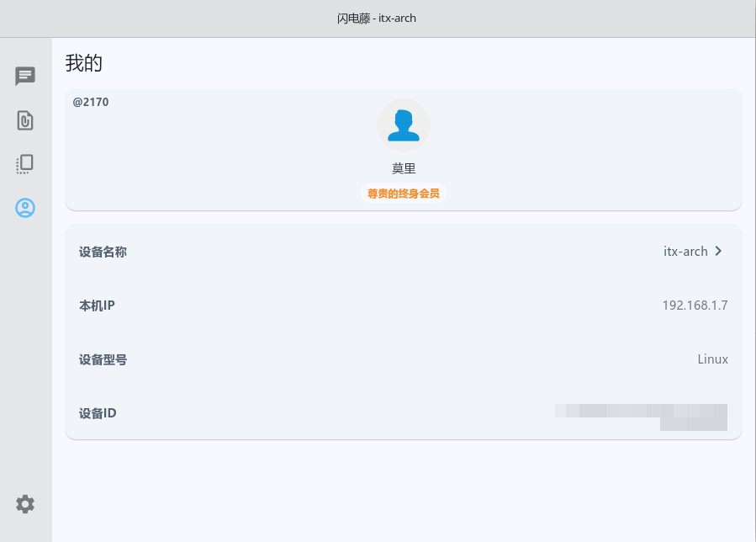Viewport: 756px width, 542px height.
Task: Open the messages chat icon in sidebar
Action: pos(25,77)
